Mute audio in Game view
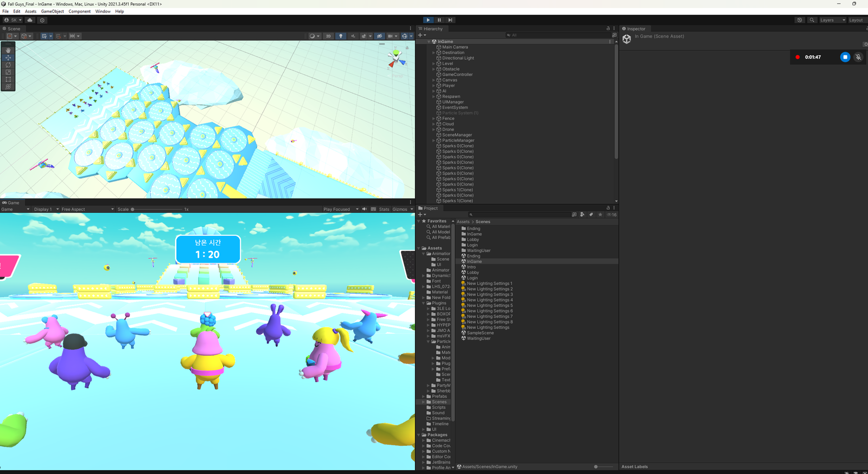The width and height of the screenshot is (868, 474). point(365,209)
